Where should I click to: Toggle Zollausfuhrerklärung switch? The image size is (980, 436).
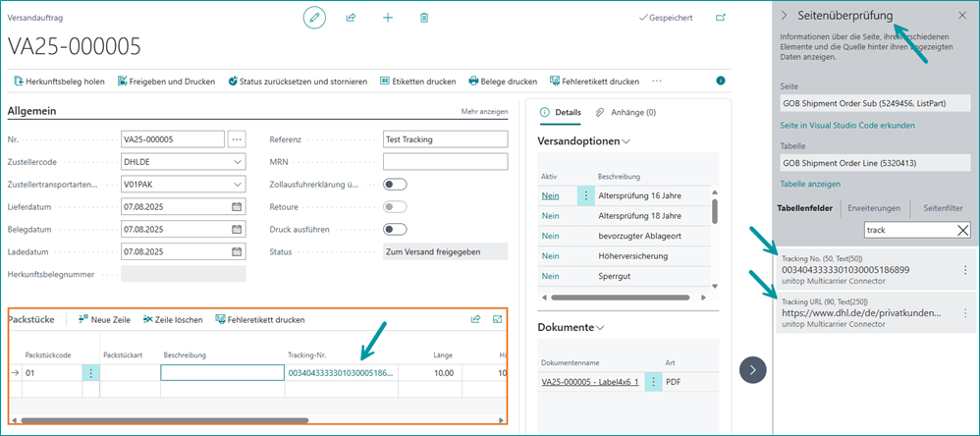(395, 185)
